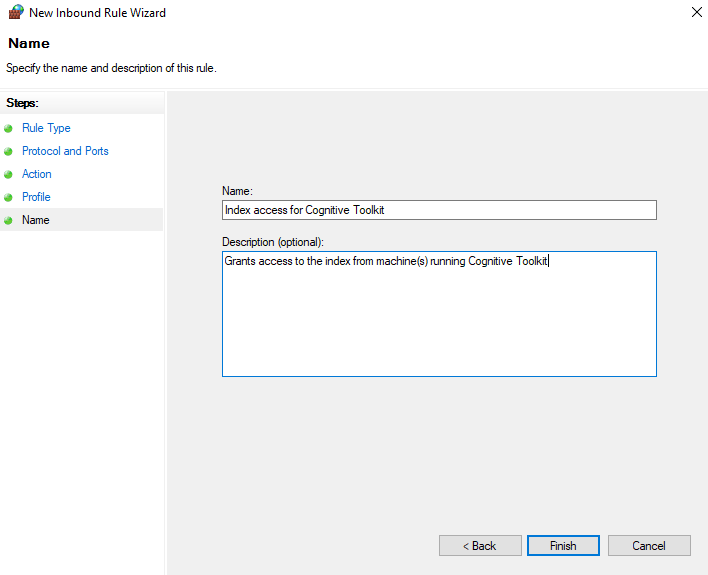Click the green dot beside Rule Type
Image resolution: width=708 pixels, height=575 pixels.
click(x=9, y=129)
